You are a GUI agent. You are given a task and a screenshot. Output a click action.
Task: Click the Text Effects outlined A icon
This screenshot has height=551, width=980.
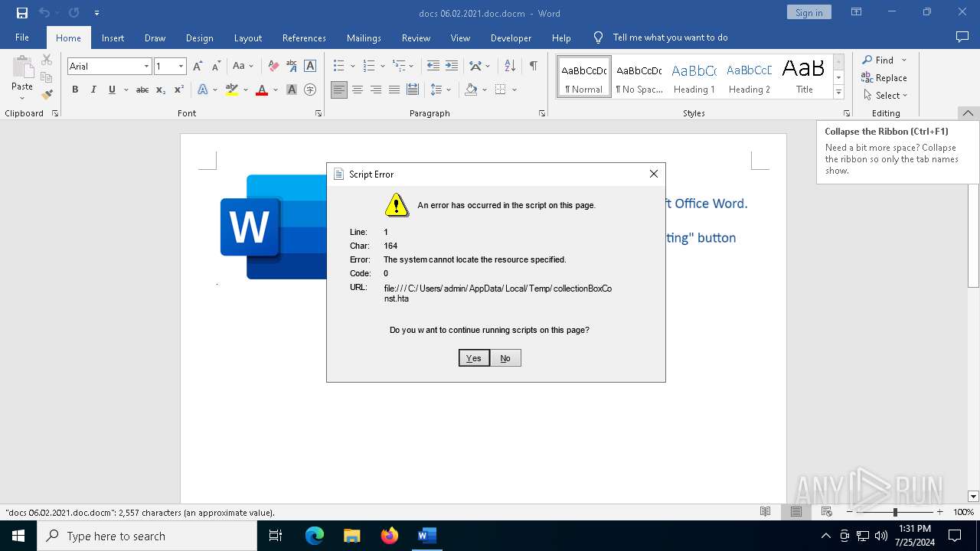point(203,90)
